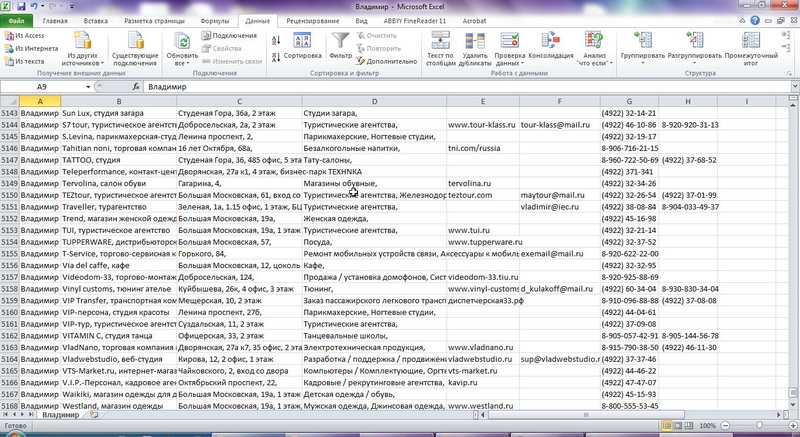This screenshot has height=437, width=800.
Task: Expand Разгруппировать dropdown arrow
Action: coord(695,63)
